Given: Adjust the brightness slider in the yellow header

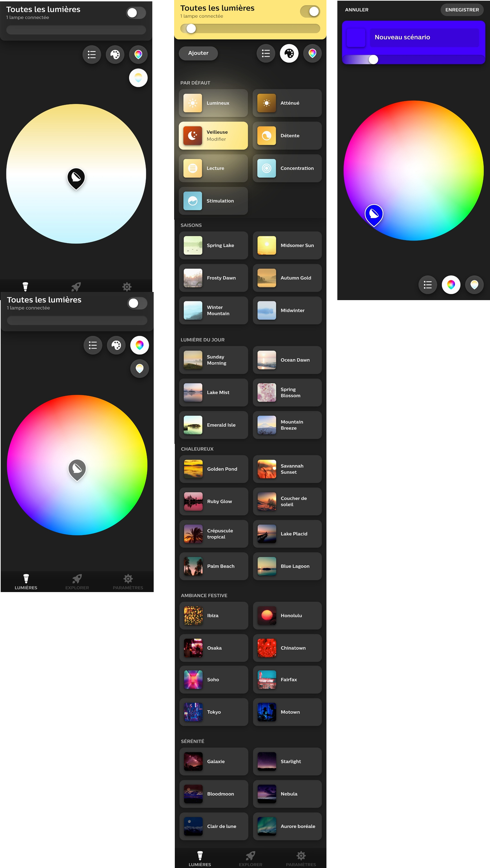Looking at the screenshot, I should click(x=250, y=29).
